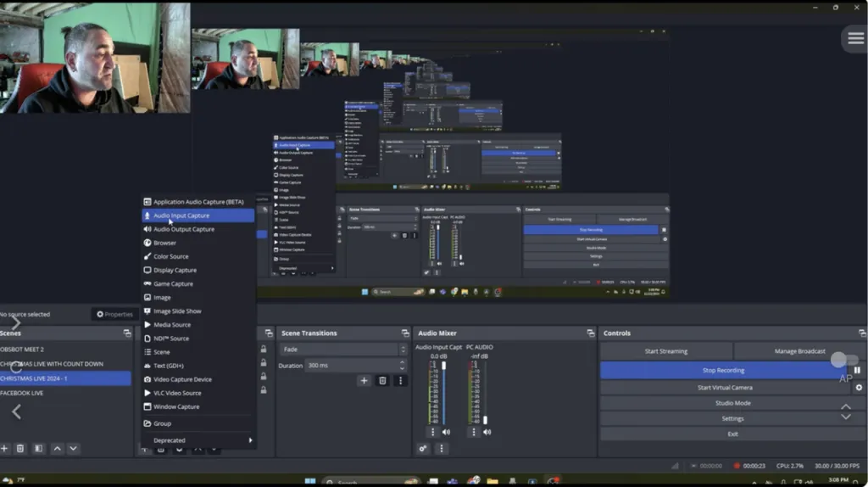
Task: Add a Display Capture source
Action: (x=198, y=270)
